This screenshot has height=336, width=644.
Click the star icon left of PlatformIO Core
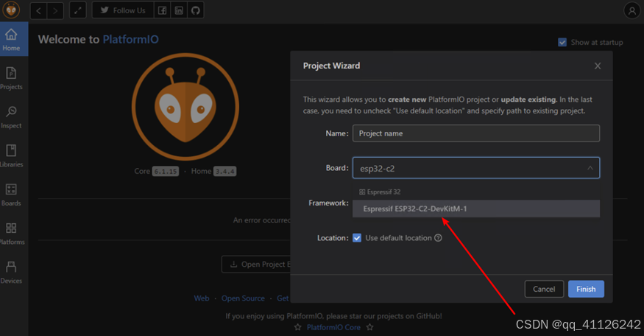[x=298, y=327]
